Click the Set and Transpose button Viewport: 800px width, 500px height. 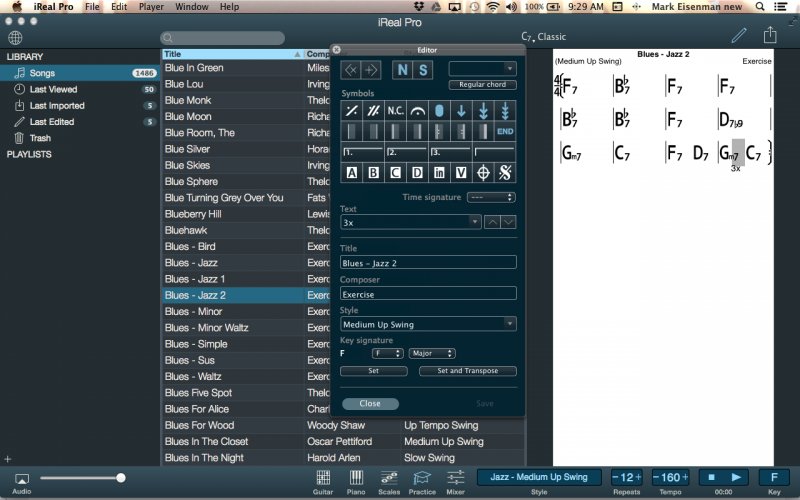pos(467,371)
